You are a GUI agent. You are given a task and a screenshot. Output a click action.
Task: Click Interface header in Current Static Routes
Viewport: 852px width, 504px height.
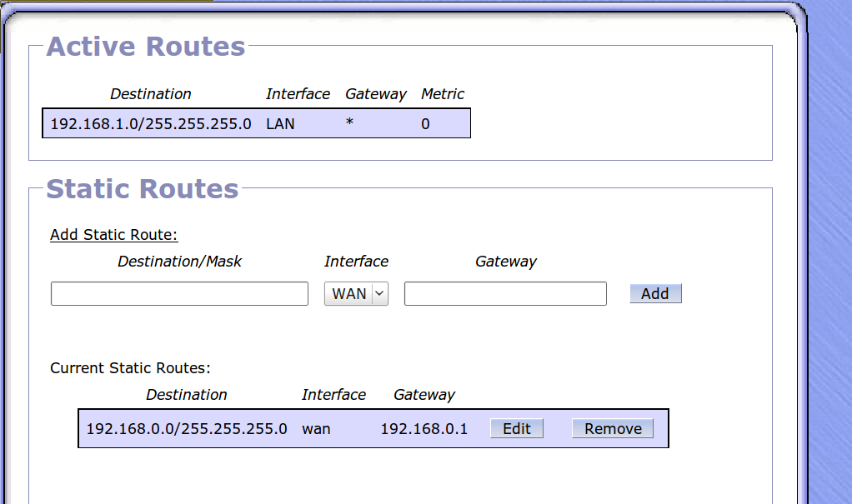click(333, 395)
